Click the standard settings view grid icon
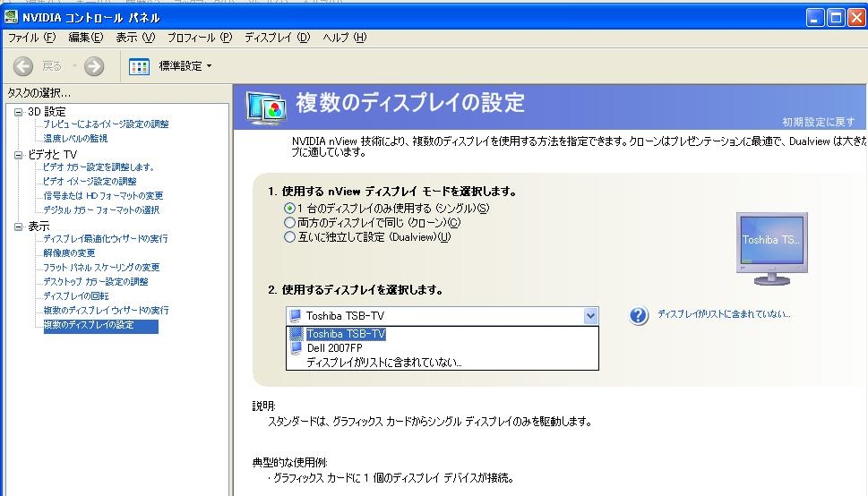 click(x=139, y=66)
